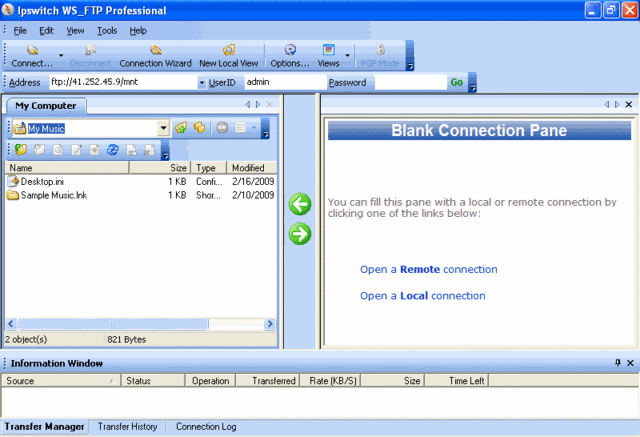Sort files by Type column
Viewport: 640px width, 437px height.
coord(209,168)
